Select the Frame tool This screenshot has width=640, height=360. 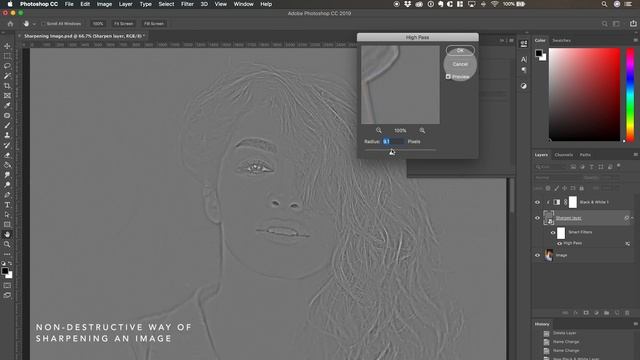coord(7,96)
